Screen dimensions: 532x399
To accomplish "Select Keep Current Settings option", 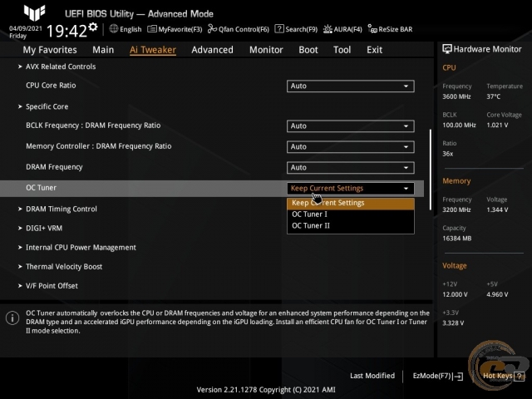I will click(x=351, y=203).
